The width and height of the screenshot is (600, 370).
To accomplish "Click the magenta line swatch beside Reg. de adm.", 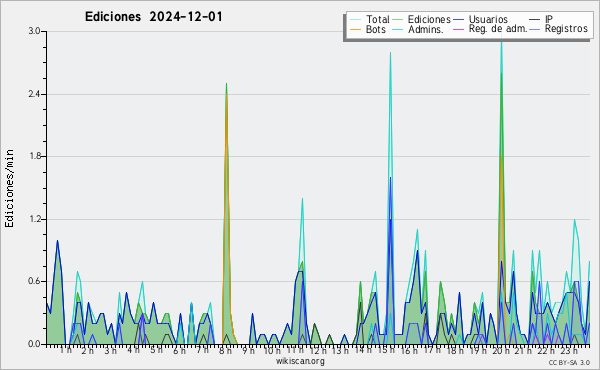I will [458, 29].
